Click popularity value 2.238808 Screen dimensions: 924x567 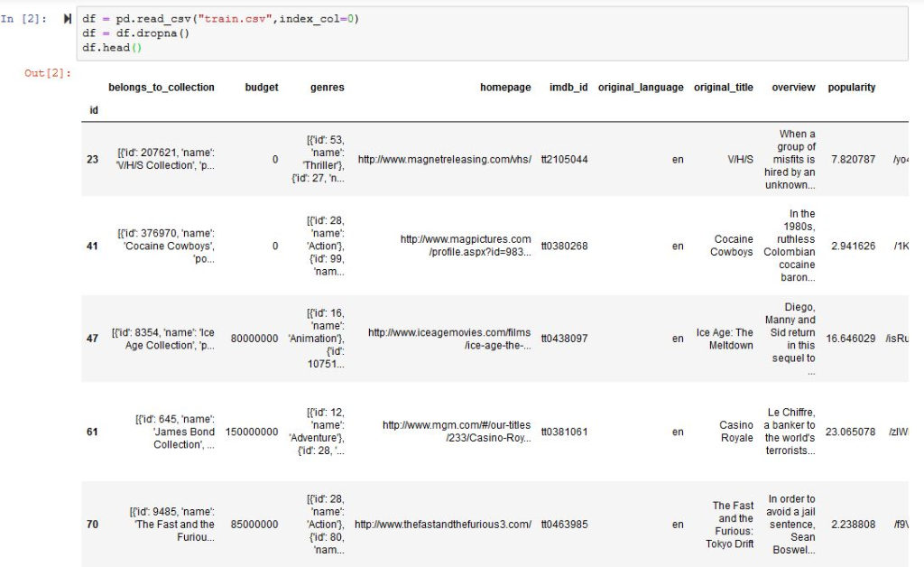[854, 524]
